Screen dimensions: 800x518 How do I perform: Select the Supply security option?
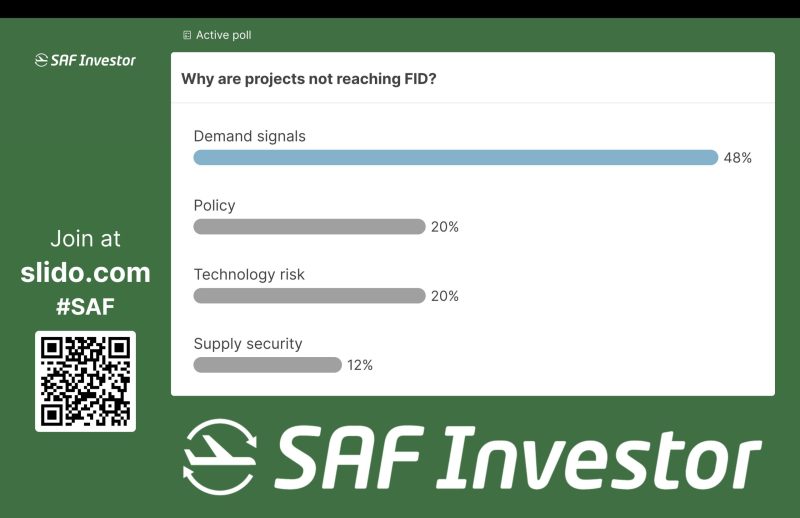(247, 343)
